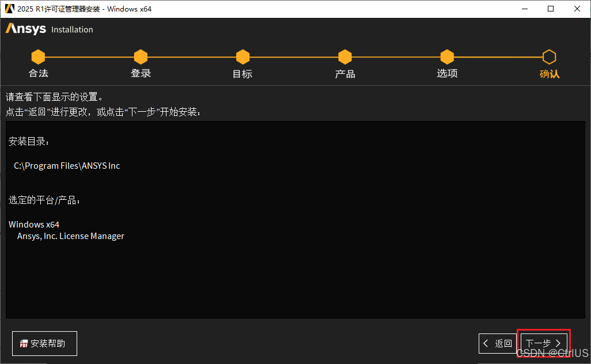Select the 目标 step label
This screenshot has height=364, width=591.
pos(243,74)
